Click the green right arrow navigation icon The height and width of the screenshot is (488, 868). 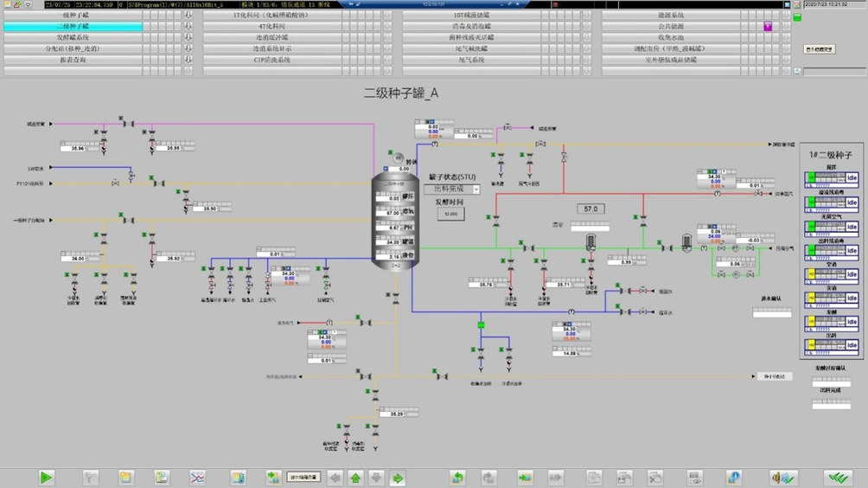pyautogui.click(x=397, y=478)
